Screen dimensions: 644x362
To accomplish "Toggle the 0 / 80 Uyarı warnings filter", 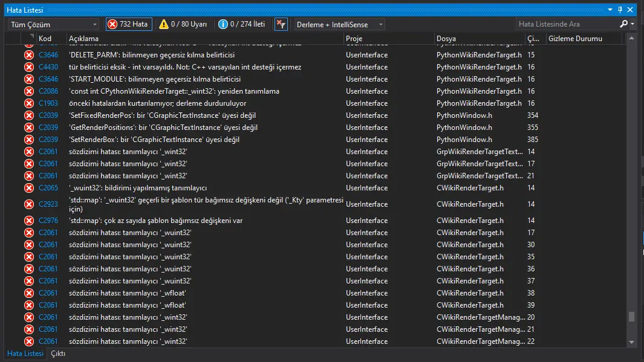I will [x=183, y=24].
